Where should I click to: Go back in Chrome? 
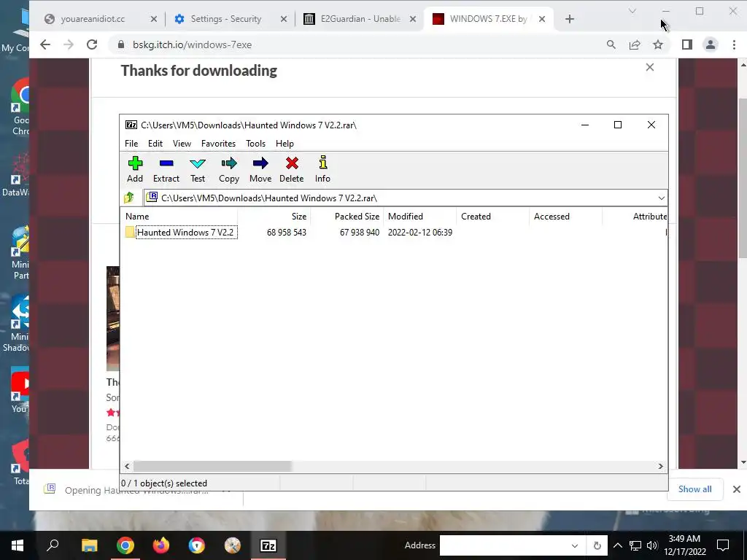point(45,44)
